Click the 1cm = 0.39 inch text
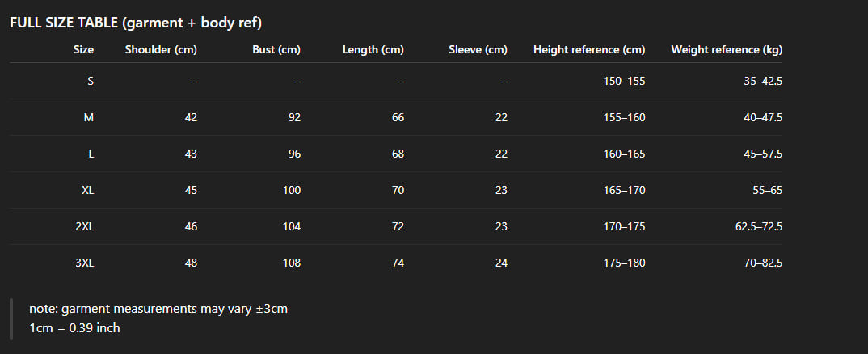 [74, 328]
